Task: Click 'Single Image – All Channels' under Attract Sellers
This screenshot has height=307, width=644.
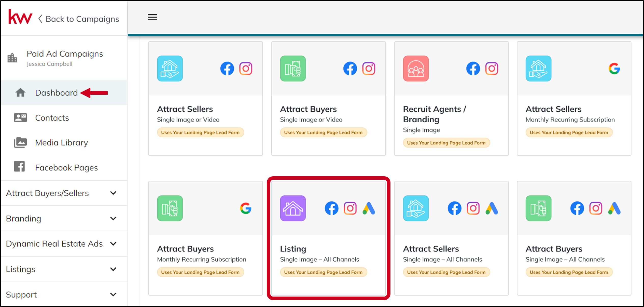Action: pyautogui.click(x=442, y=259)
